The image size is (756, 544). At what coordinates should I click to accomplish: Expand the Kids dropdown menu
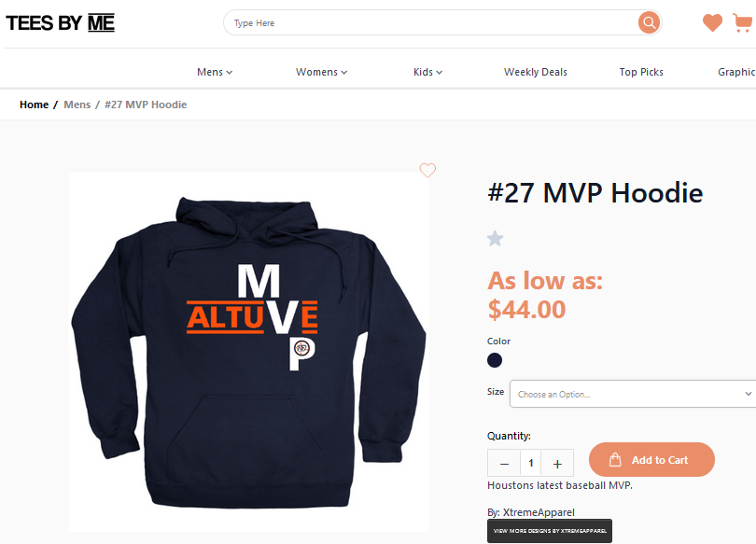pyautogui.click(x=427, y=72)
